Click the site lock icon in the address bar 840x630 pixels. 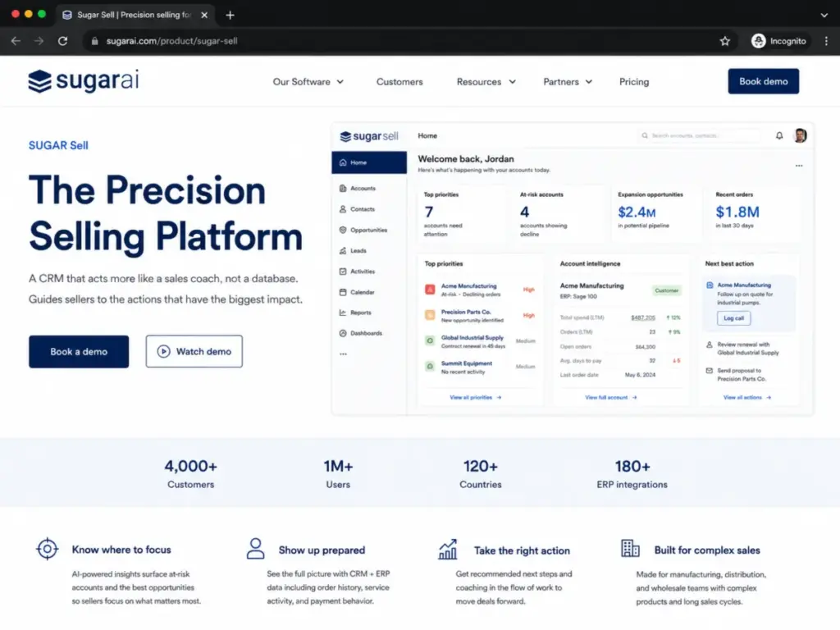pos(95,41)
